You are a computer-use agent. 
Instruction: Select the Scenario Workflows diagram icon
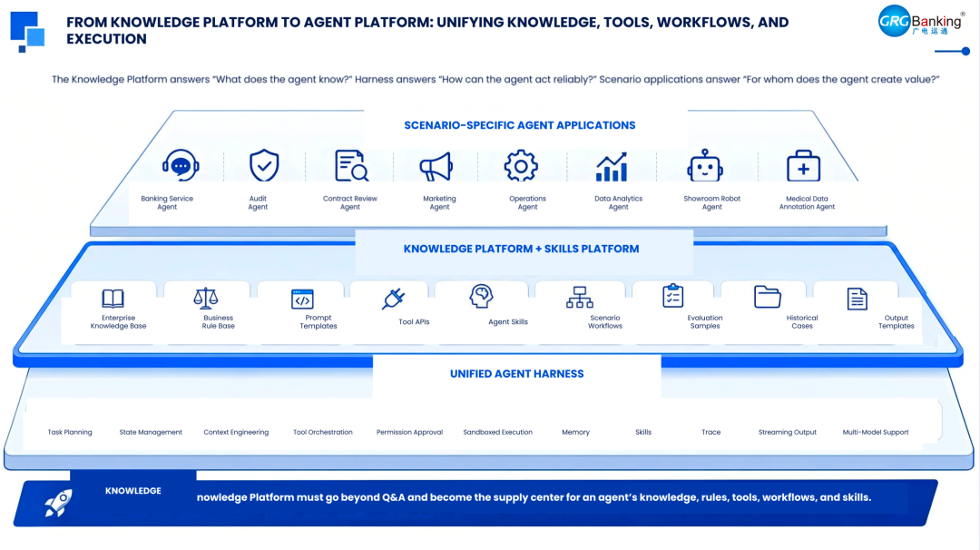tap(579, 298)
